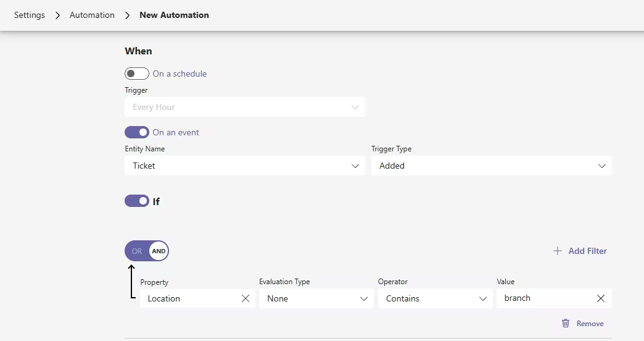The width and height of the screenshot is (644, 341).
Task: Click the Operator dropdown chevron icon
Action: [483, 298]
